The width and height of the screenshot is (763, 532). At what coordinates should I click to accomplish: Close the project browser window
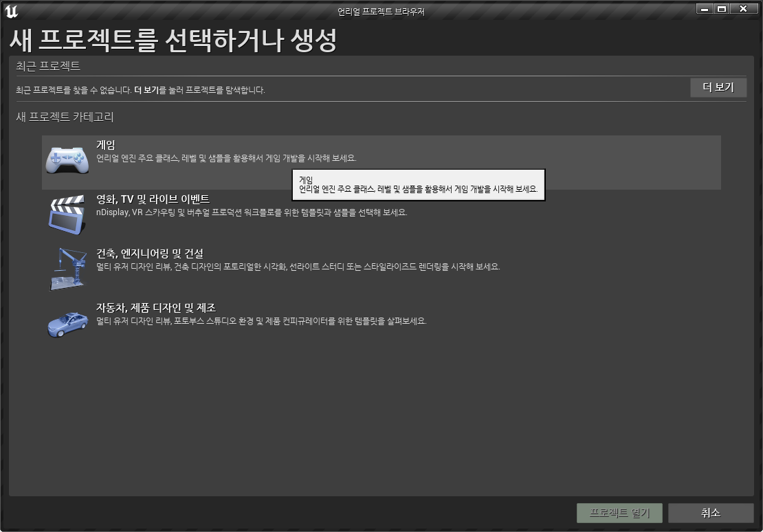coord(744,9)
